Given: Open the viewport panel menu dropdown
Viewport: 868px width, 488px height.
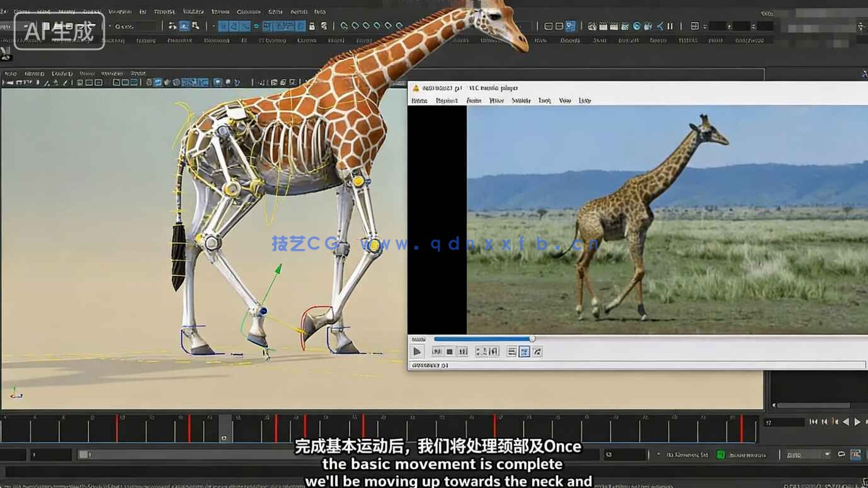Looking at the screenshot, I should pyautogui.click(x=137, y=73).
